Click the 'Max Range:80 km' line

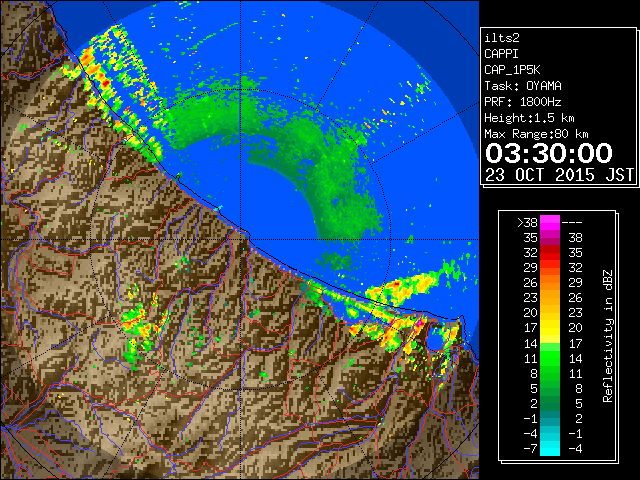click(x=536, y=134)
